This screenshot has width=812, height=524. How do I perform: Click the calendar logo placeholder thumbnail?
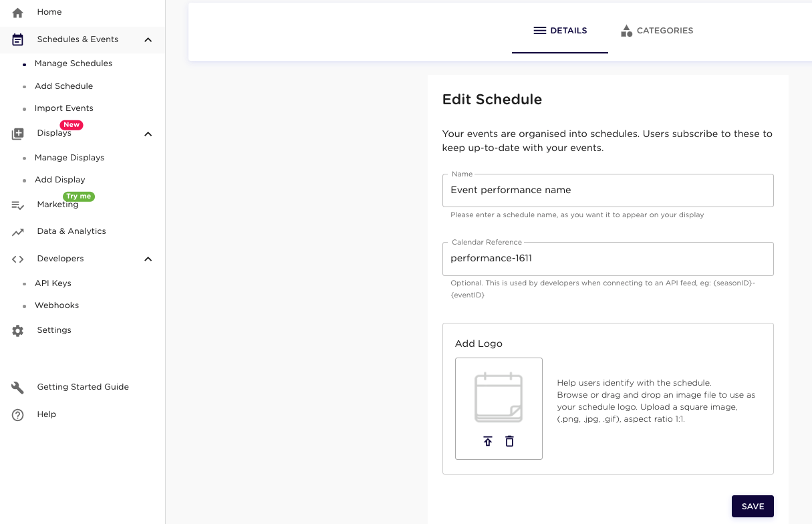tap(499, 398)
